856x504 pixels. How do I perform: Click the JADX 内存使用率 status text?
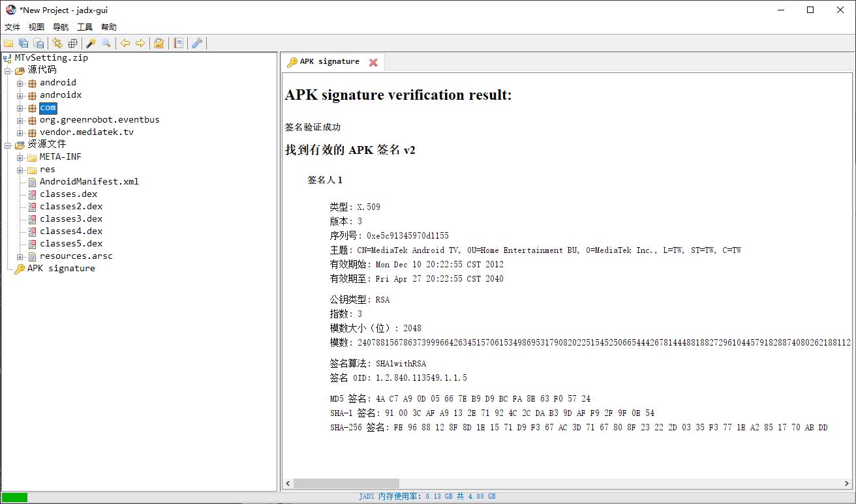[427, 497]
